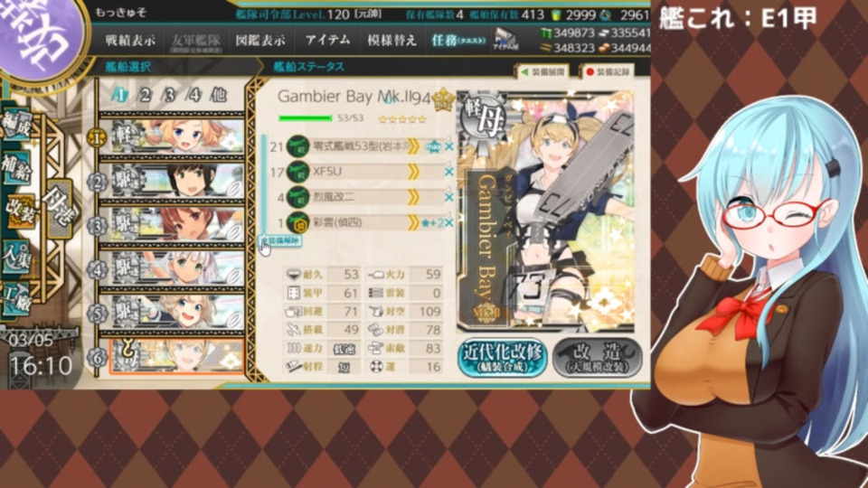Switch to the 他 others tab
The width and height of the screenshot is (868, 488).
click(219, 95)
